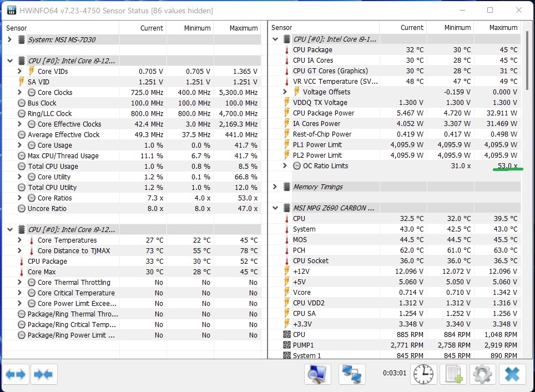Image resolution: width=535 pixels, height=392 pixels.
Task: Click the PCH thermometer icon
Action: point(287,250)
